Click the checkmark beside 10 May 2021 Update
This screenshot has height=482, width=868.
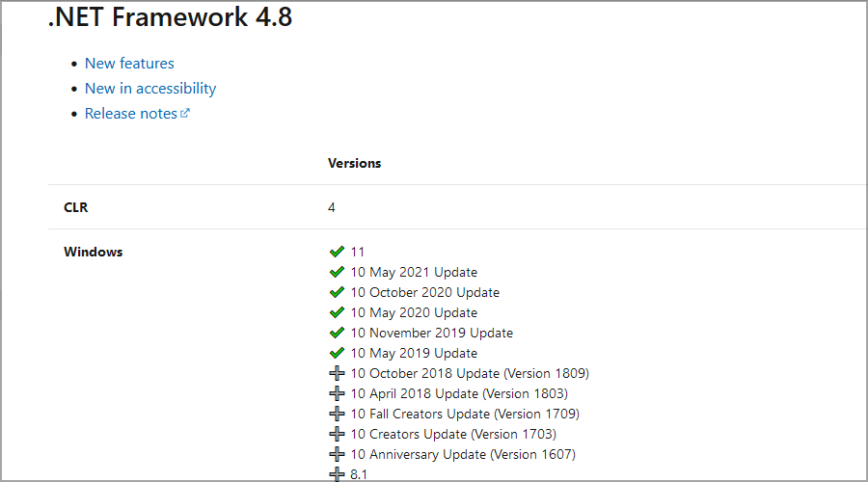coord(337,272)
